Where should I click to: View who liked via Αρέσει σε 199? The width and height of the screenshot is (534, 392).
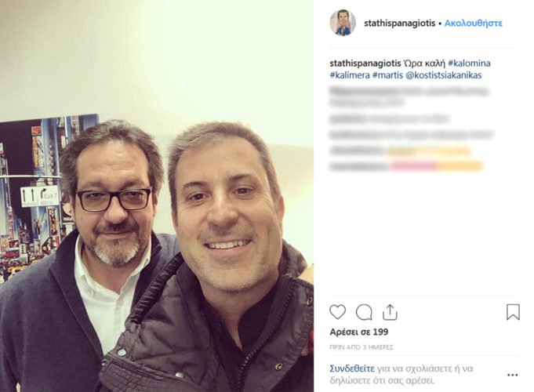coord(359,332)
